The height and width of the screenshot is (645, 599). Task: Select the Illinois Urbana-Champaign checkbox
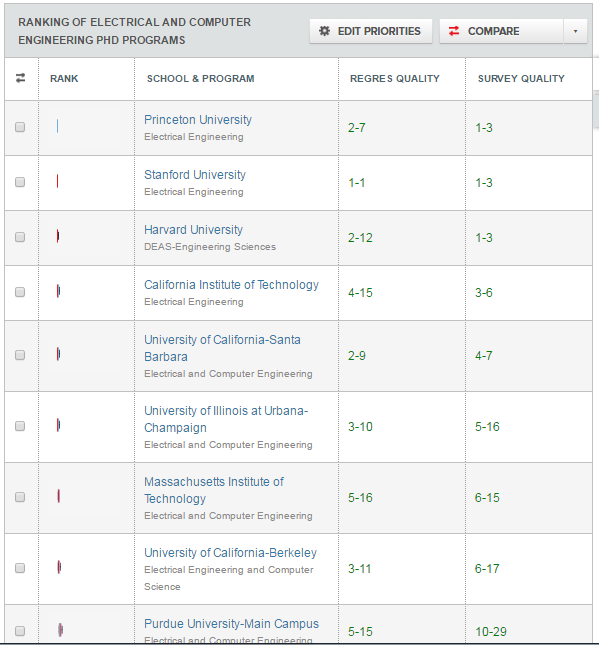pos(20,426)
